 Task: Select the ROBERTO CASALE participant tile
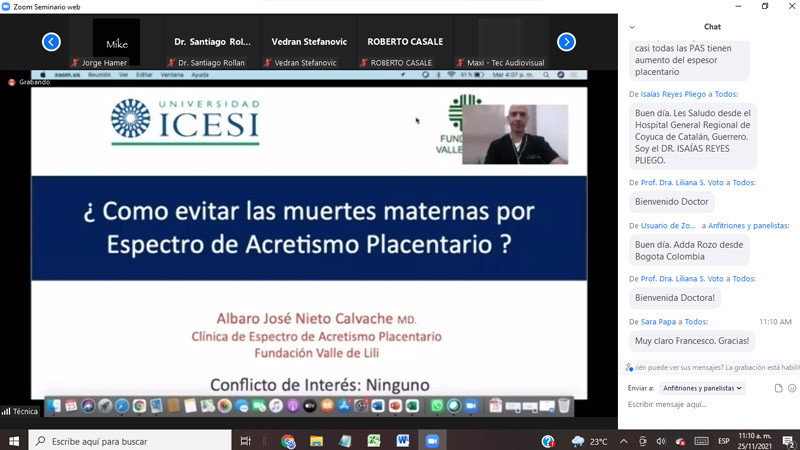click(405, 41)
